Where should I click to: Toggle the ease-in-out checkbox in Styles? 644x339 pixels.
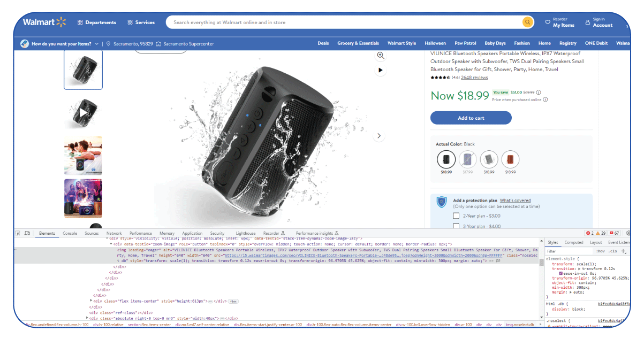pyautogui.click(x=560, y=273)
